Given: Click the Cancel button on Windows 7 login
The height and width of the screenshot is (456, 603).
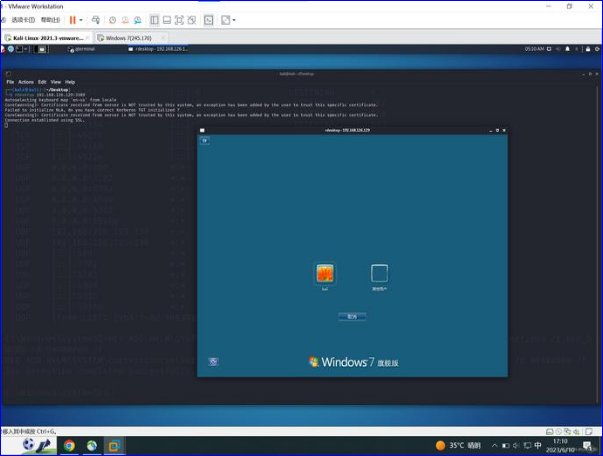Looking at the screenshot, I should (x=352, y=316).
